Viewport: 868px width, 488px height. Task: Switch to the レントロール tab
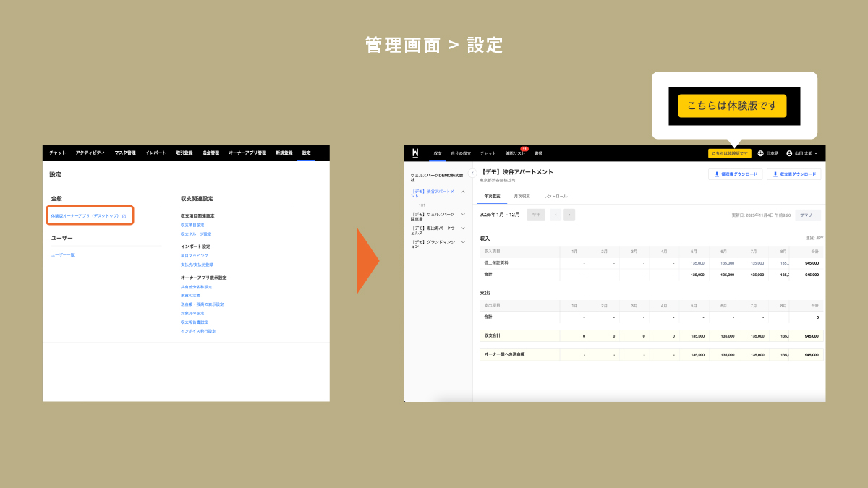556,196
